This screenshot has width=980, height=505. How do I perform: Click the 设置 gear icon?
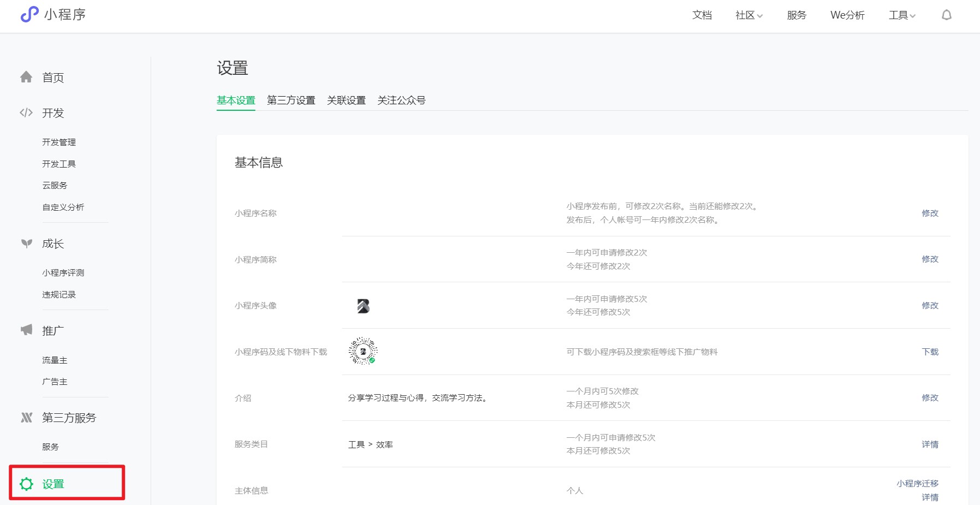[x=26, y=484]
